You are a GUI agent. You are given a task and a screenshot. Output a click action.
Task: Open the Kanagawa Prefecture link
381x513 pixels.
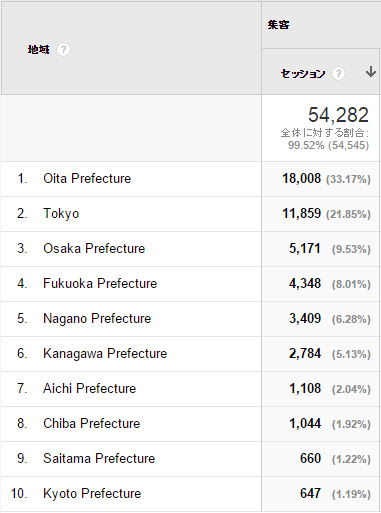pyautogui.click(x=105, y=354)
